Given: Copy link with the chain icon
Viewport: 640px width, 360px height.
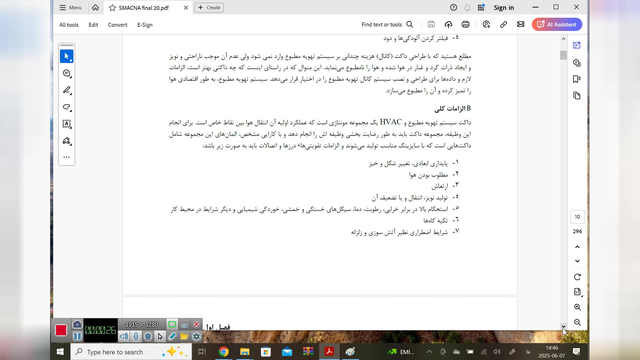Looking at the screenshot, I should (503, 24).
